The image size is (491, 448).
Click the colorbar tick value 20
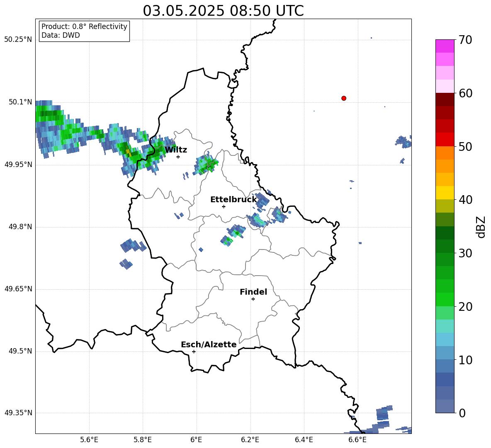point(465,307)
